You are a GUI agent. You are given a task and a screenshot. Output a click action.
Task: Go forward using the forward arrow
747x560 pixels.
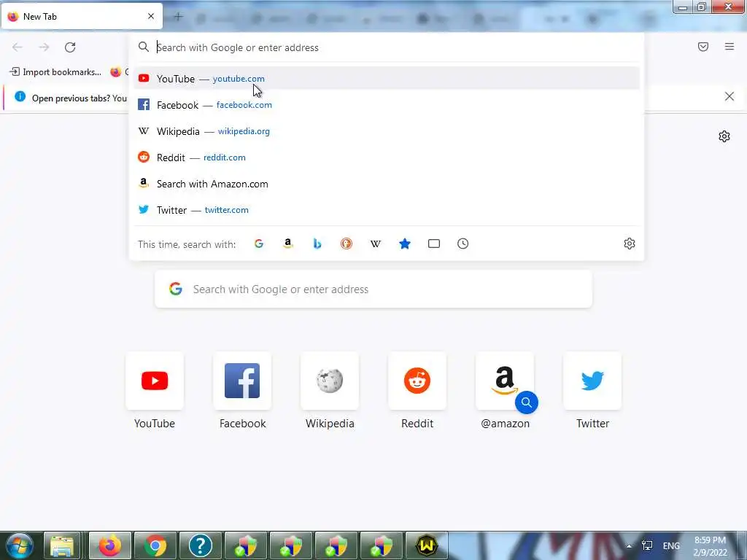[44, 47]
